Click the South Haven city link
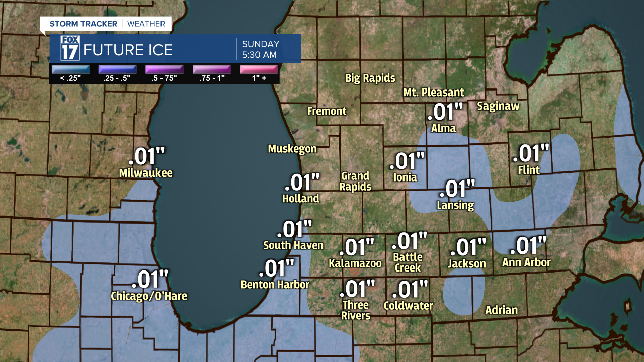Viewport: 644px width, 362px height. coord(294,245)
